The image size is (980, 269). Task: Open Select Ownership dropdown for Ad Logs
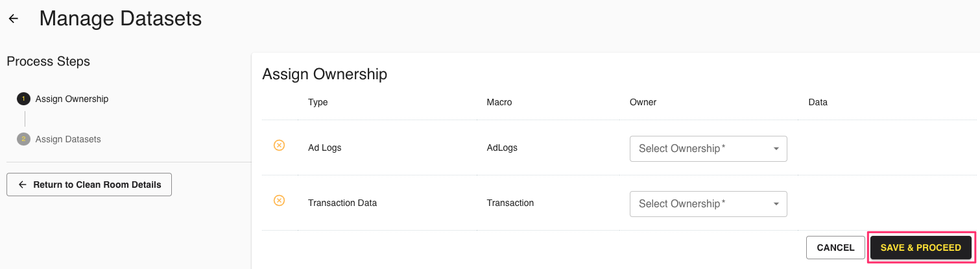point(708,149)
